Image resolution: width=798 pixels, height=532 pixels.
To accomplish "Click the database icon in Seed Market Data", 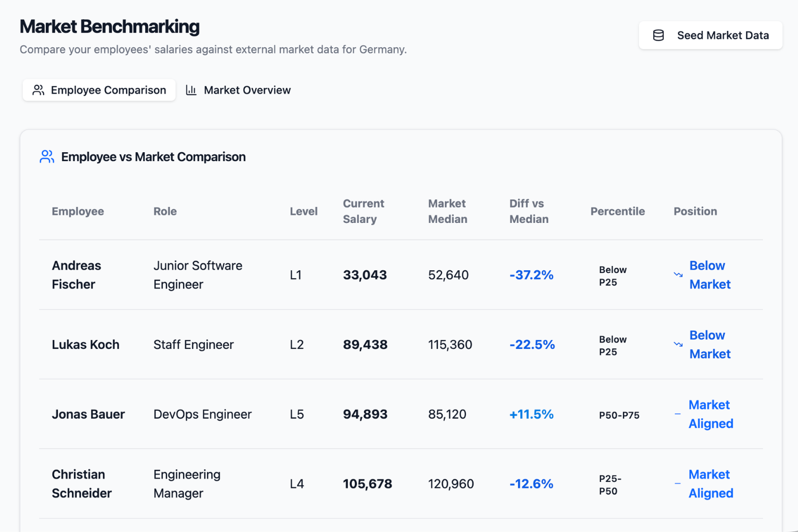I will point(658,35).
